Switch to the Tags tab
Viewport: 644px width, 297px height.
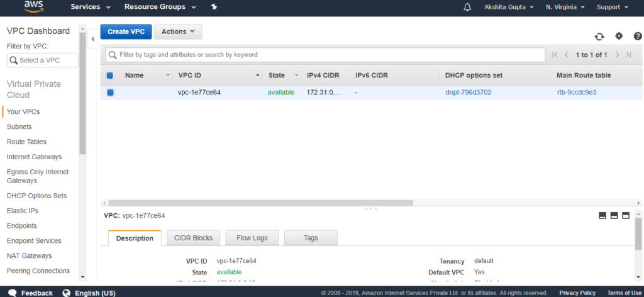click(x=311, y=238)
